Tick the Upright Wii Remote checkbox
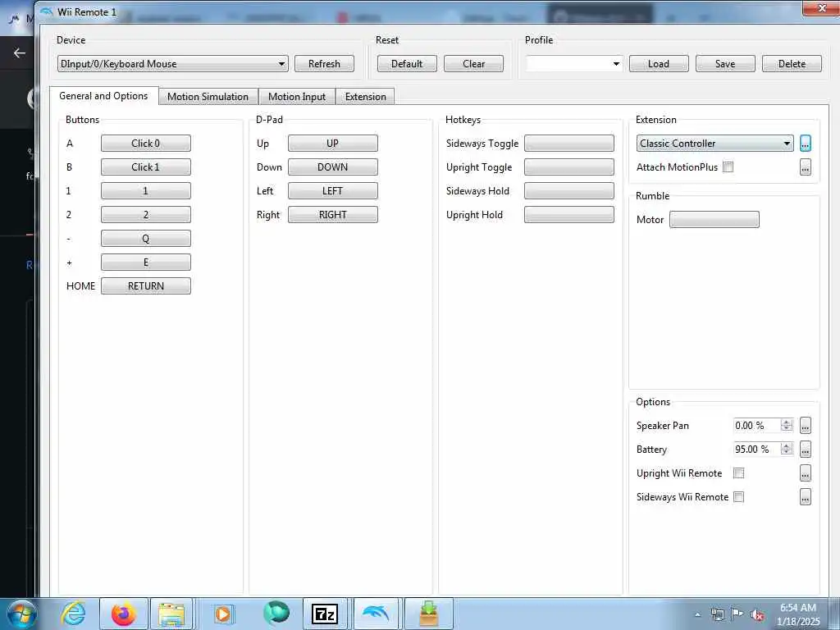 739,473
